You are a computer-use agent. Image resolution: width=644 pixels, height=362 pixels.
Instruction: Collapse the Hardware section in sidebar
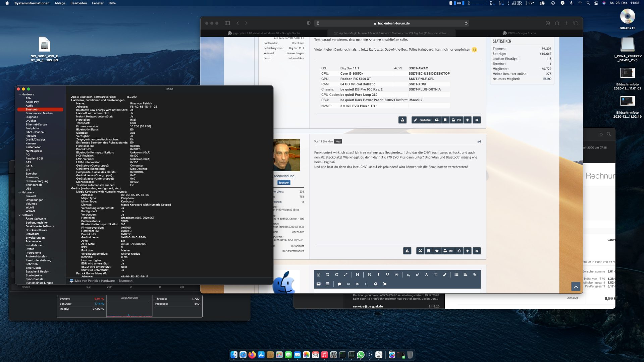pos(19,95)
